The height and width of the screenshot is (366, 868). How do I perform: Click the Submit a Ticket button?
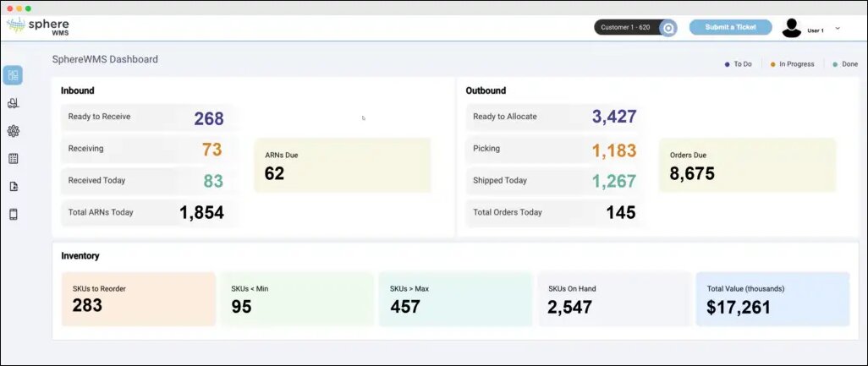730,27
